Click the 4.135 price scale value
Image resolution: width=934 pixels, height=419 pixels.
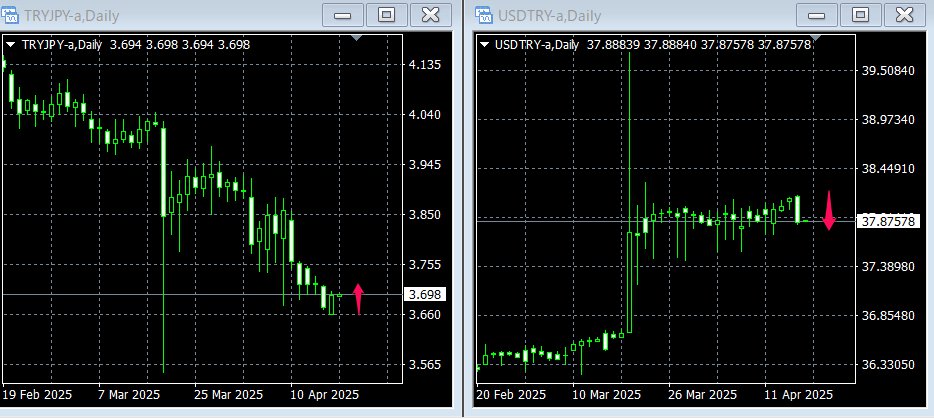425,64
